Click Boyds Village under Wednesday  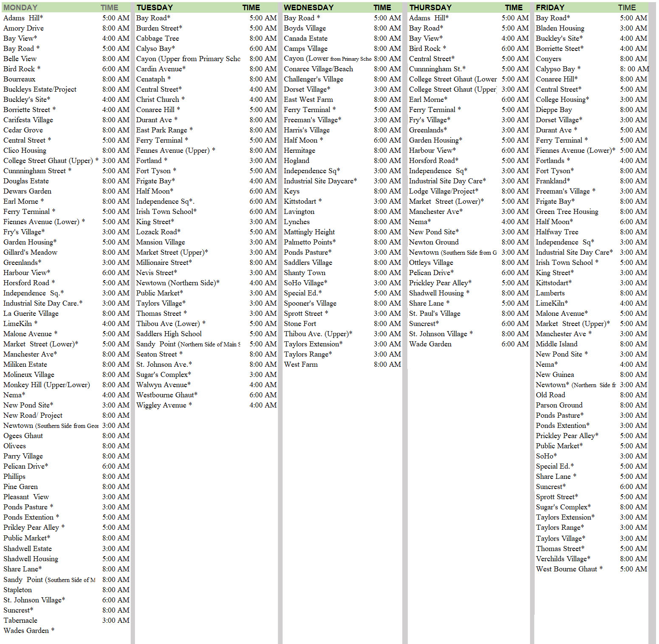click(305, 28)
